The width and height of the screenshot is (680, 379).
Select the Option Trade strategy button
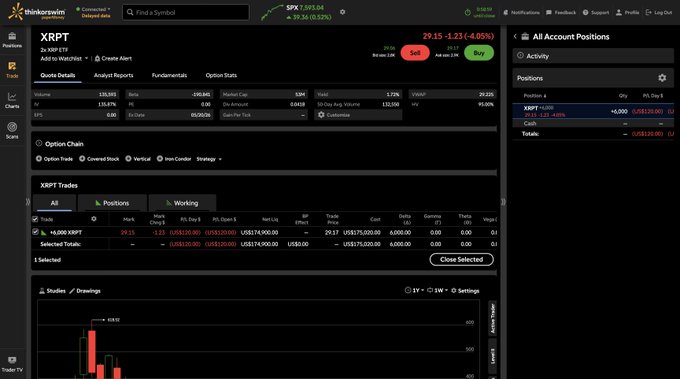pos(54,159)
